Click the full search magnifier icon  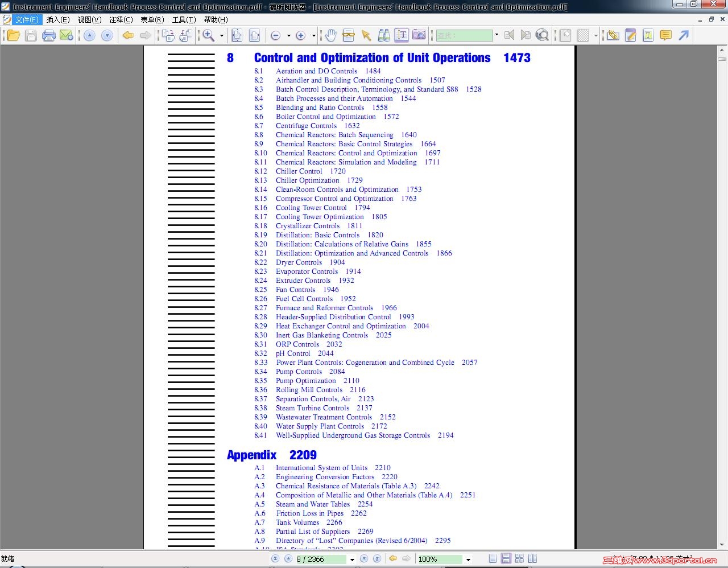click(543, 35)
